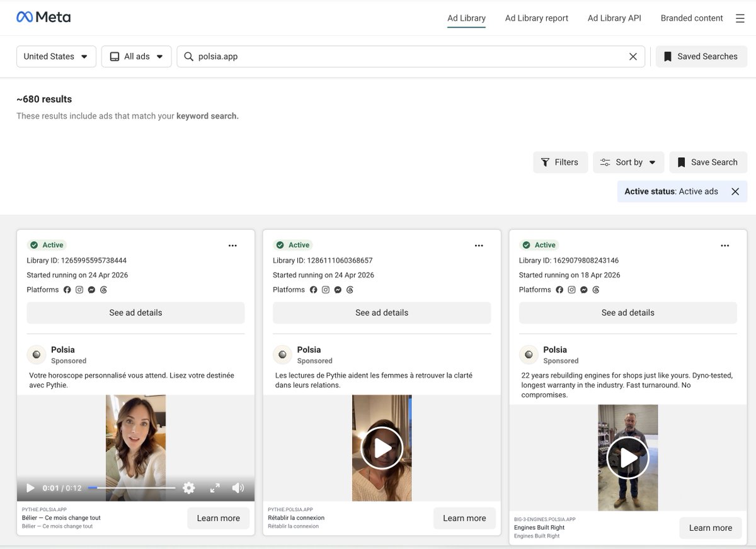756x549 pixels.
Task: Click Polsia advertiser name on horoscope ad
Action: click(63, 350)
